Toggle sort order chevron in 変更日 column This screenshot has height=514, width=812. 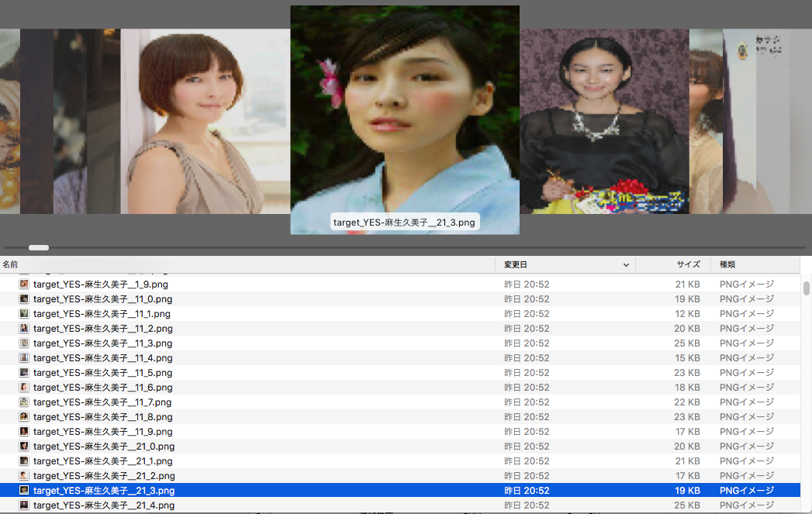[626, 265]
